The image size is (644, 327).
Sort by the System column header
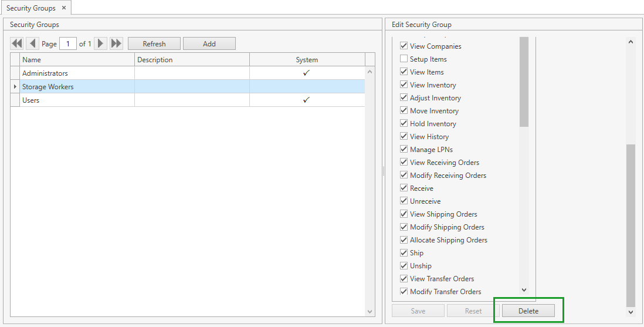coord(306,59)
